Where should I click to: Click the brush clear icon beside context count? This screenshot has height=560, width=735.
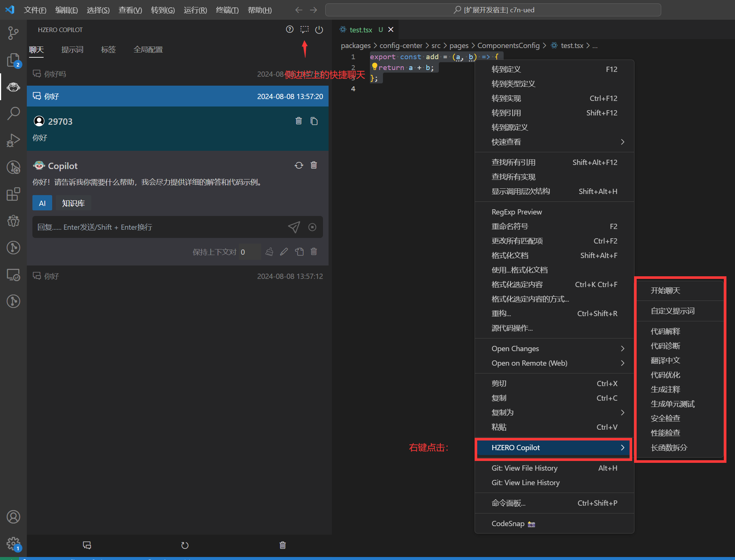pyautogui.click(x=269, y=252)
